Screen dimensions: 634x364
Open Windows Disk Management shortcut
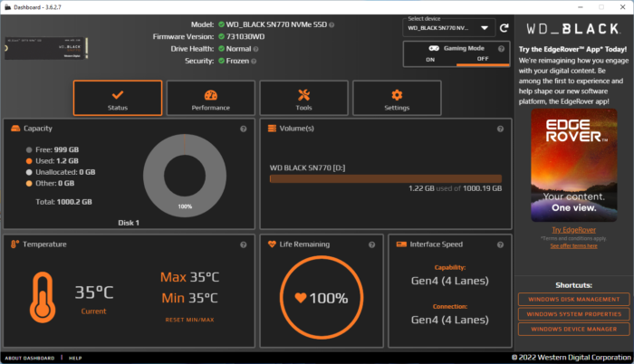[574, 299]
